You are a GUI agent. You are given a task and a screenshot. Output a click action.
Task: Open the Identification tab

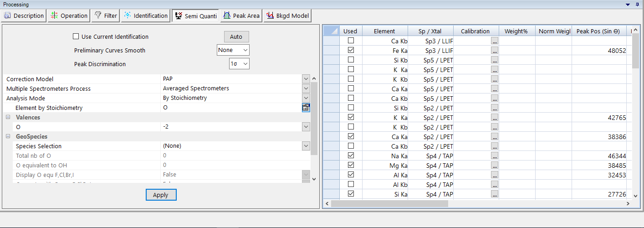pos(146,16)
